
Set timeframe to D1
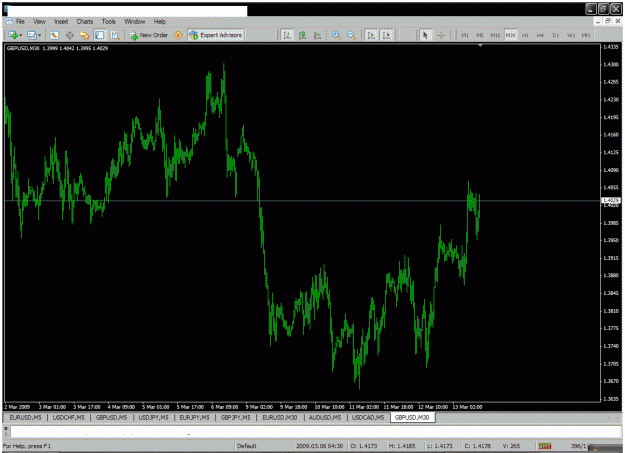coord(556,35)
